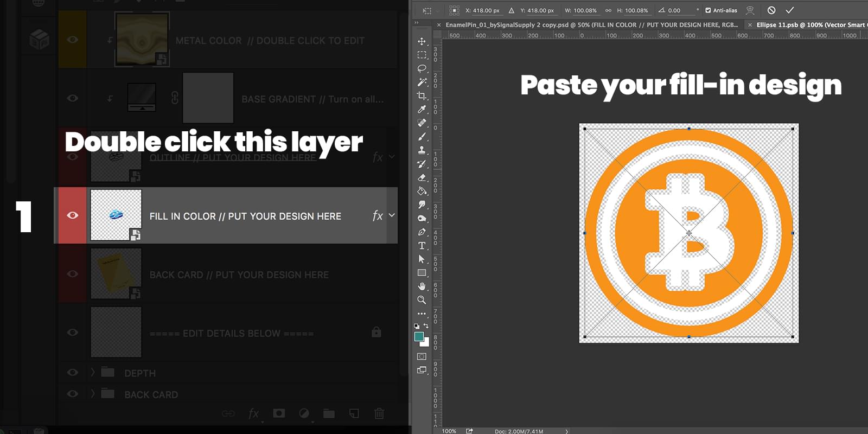The height and width of the screenshot is (434, 868).
Task: Open the foreground teal color swatch
Action: [x=419, y=336]
